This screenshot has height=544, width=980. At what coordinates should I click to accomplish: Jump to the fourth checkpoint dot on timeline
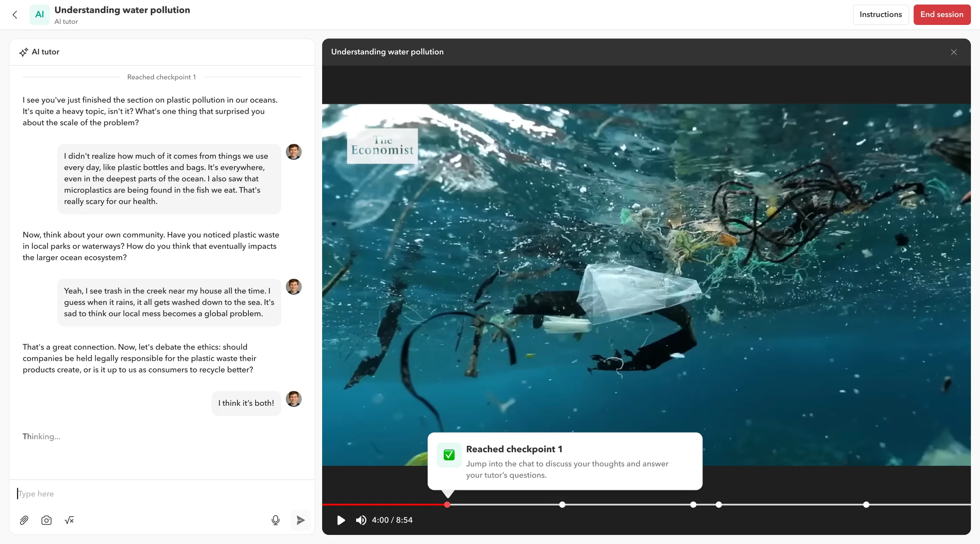(718, 504)
